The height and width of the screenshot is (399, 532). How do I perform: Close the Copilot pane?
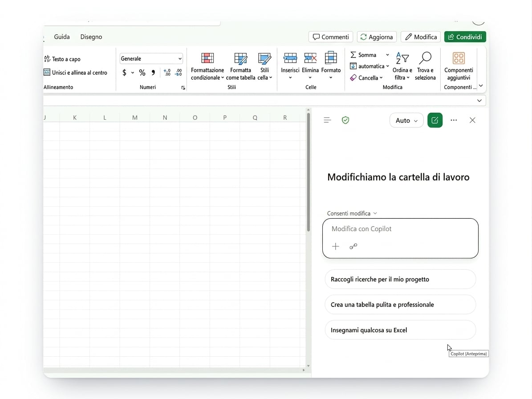click(472, 120)
